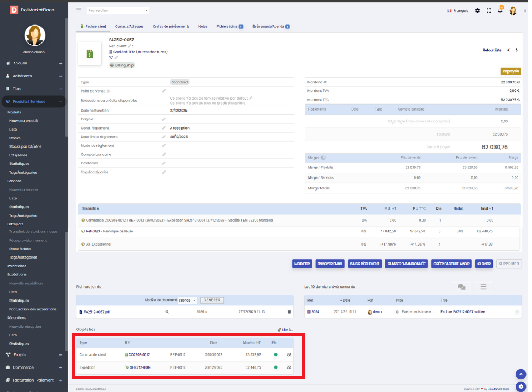Go to next invoice arrow
The image size is (532, 392).
517,50
